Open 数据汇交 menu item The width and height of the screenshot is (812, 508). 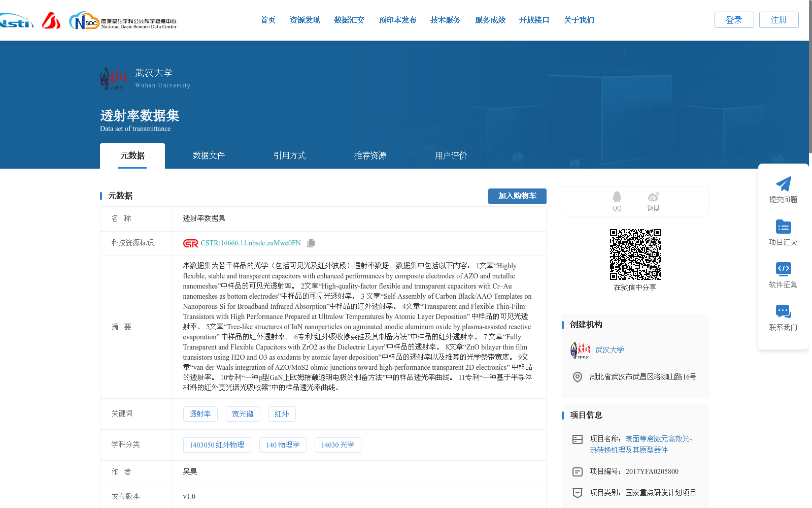click(349, 20)
